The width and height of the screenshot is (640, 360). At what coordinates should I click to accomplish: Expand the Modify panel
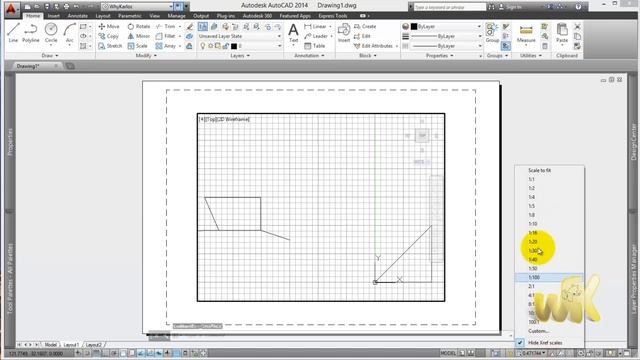click(146, 56)
